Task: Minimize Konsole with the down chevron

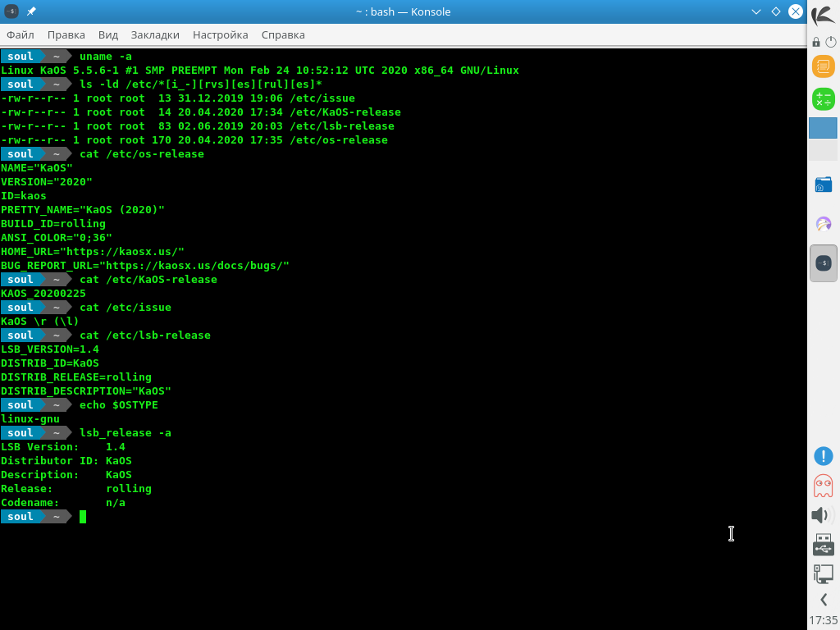Action: point(756,11)
